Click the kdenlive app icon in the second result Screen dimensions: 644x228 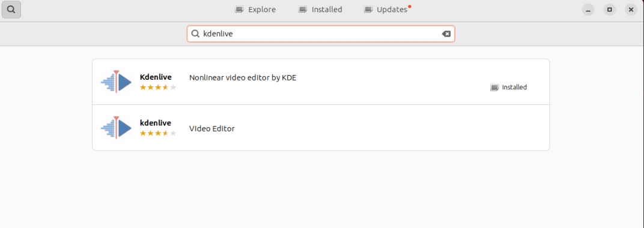tap(116, 128)
